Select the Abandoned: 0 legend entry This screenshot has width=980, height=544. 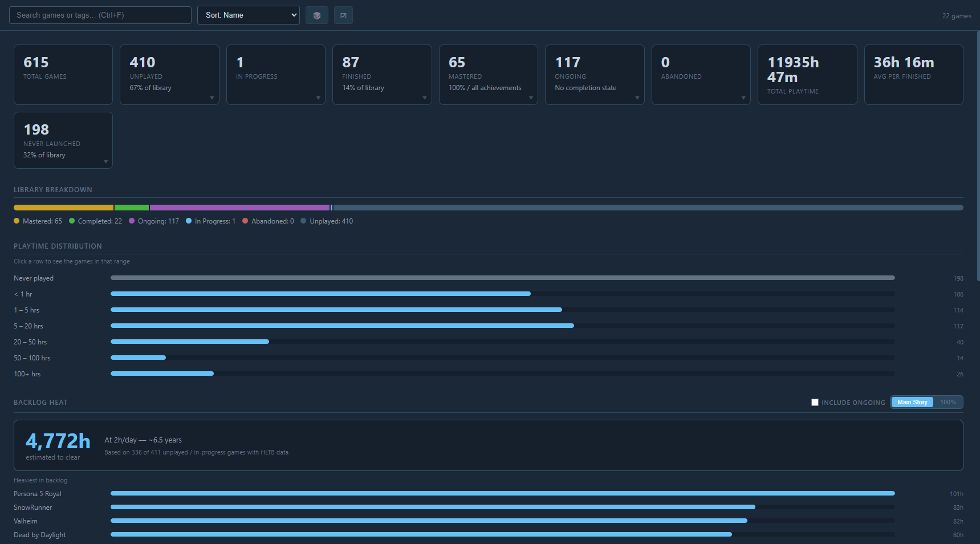[268, 221]
